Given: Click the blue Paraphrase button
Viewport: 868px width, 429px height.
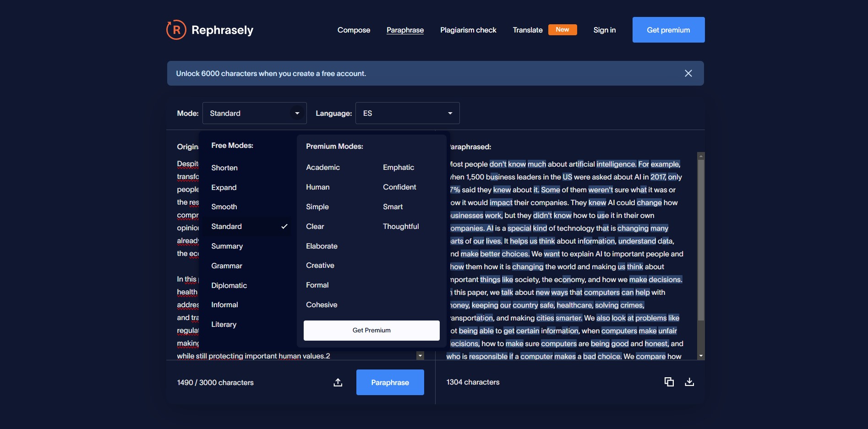Looking at the screenshot, I should [390, 382].
